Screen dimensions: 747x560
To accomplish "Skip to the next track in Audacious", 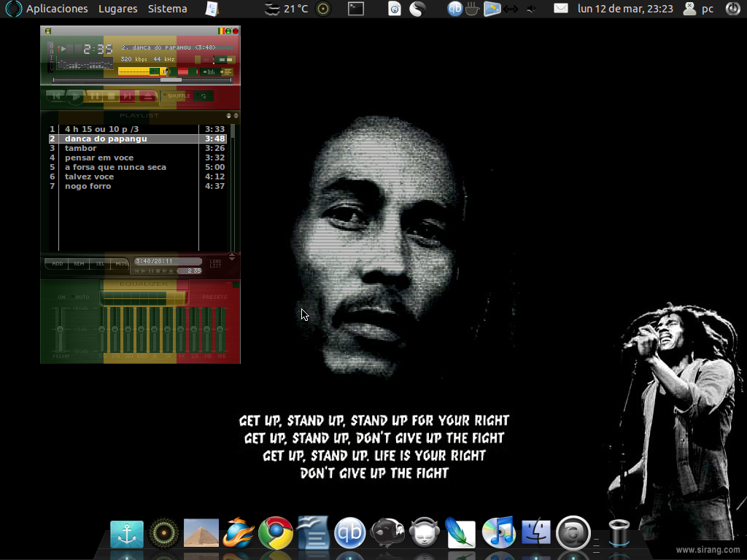I will point(127,96).
